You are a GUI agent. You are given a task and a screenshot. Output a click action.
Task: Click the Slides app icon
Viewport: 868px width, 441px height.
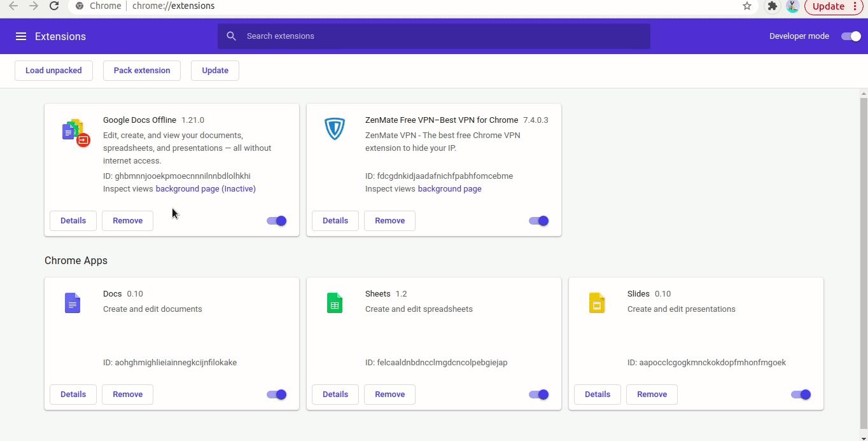point(597,303)
